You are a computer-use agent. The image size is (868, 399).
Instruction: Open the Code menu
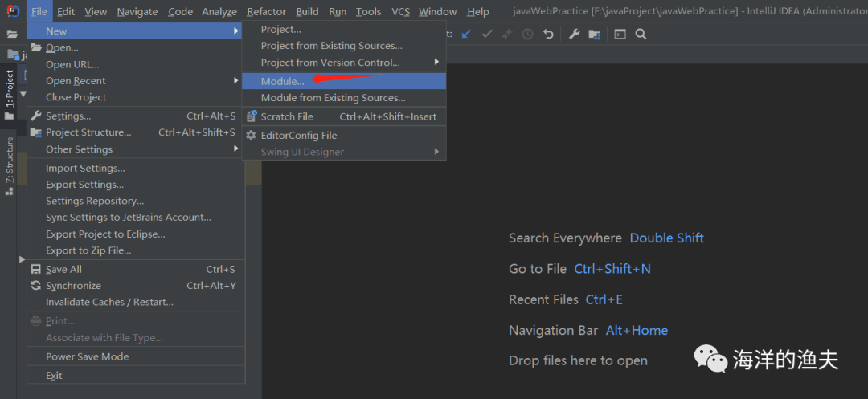[x=181, y=11]
